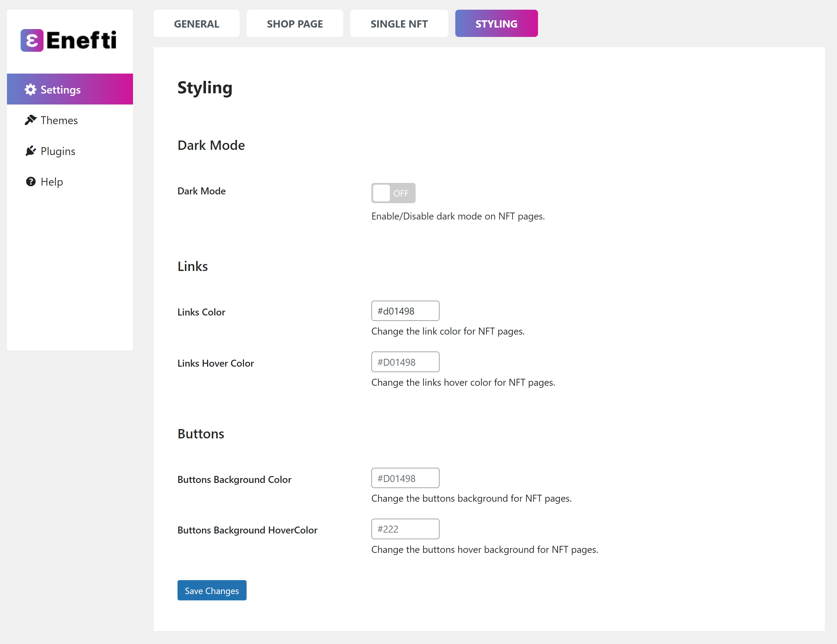Click the Themes paintbrush icon
Image resolution: width=837 pixels, height=644 pixels.
tap(30, 120)
